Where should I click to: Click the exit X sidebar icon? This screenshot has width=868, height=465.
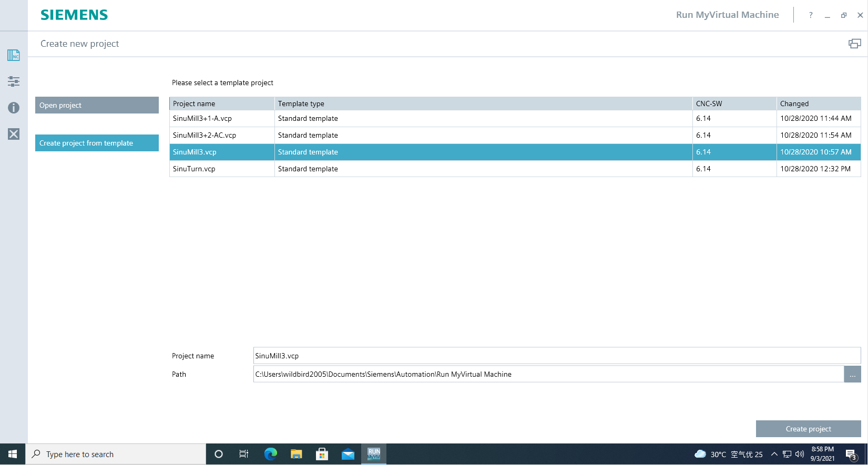tap(14, 134)
